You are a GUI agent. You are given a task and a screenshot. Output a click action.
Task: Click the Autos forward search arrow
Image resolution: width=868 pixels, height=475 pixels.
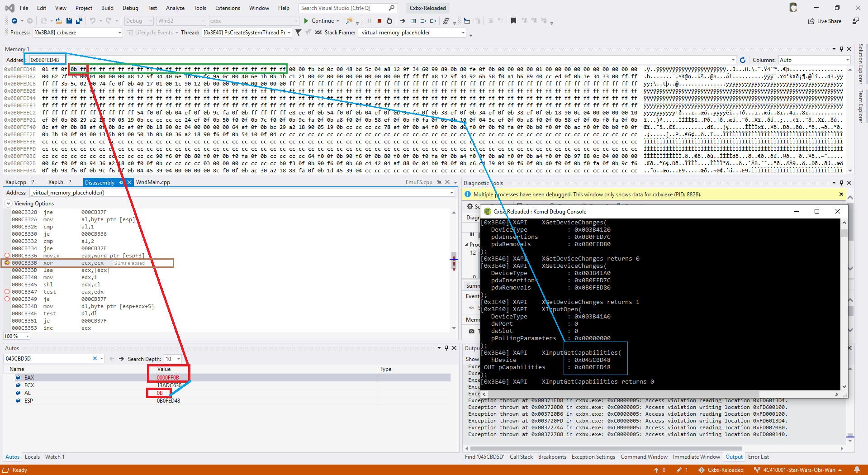coord(121,359)
